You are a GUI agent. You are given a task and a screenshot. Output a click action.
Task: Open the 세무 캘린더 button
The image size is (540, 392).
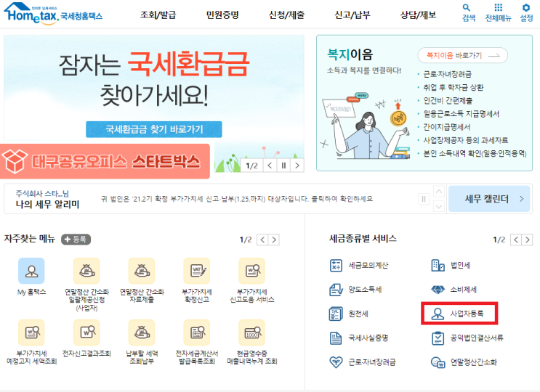(489, 199)
